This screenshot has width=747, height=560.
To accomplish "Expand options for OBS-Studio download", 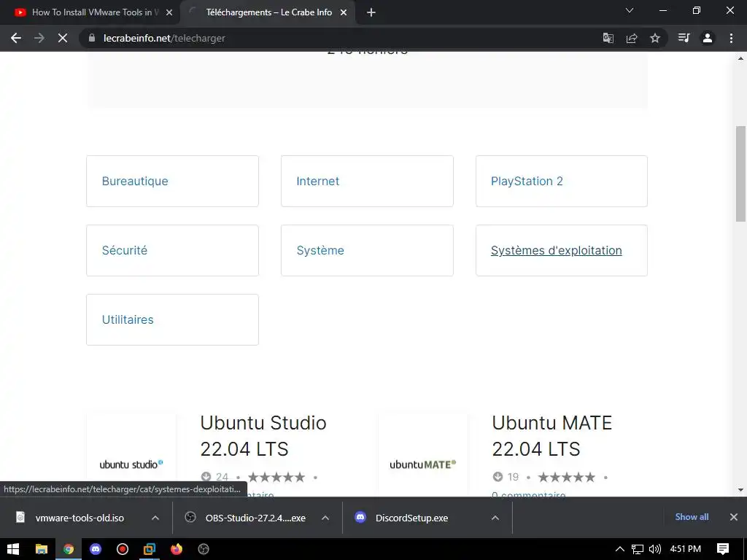I will [325, 518].
